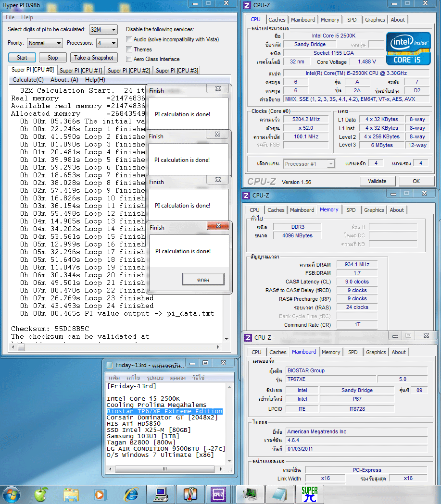The width and height of the screenshot is (441, 504).
Task: Click the 5204.2 MHz core speed value
Action: pos(306,119)
